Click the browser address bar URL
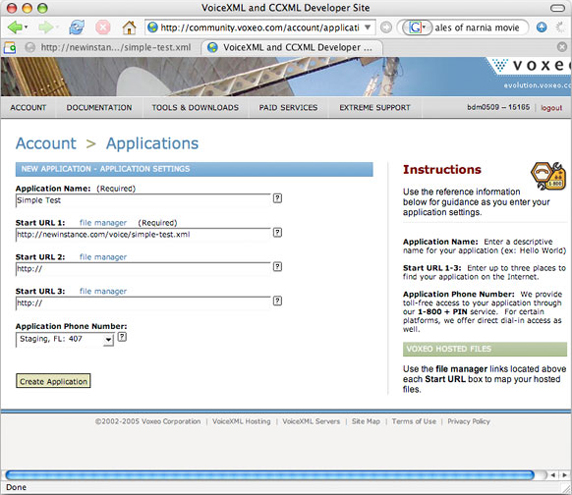The image size is (572, 495). click(x=260, y=28)
